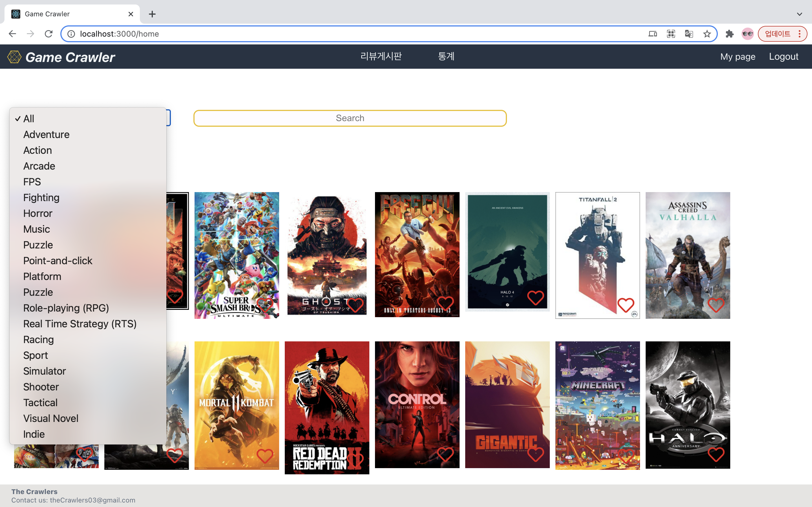Click the Logout button
Screen dimensions: 812x507
click(783, 56)
